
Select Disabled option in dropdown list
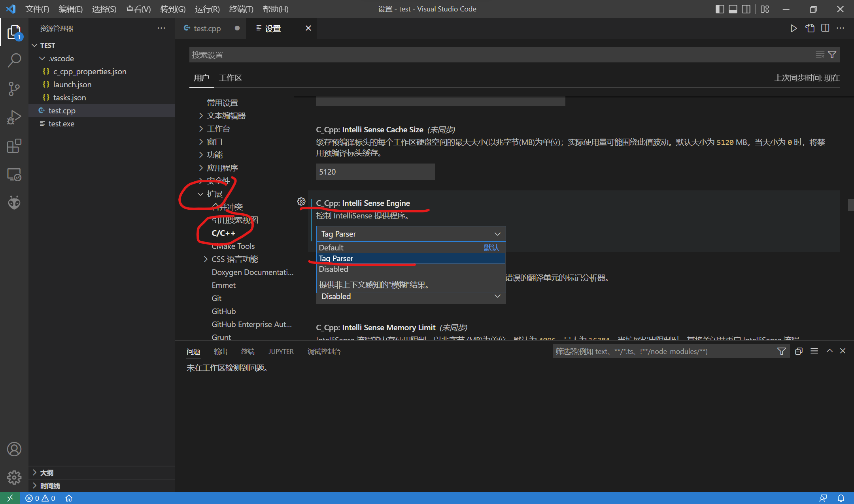(411, 269)
